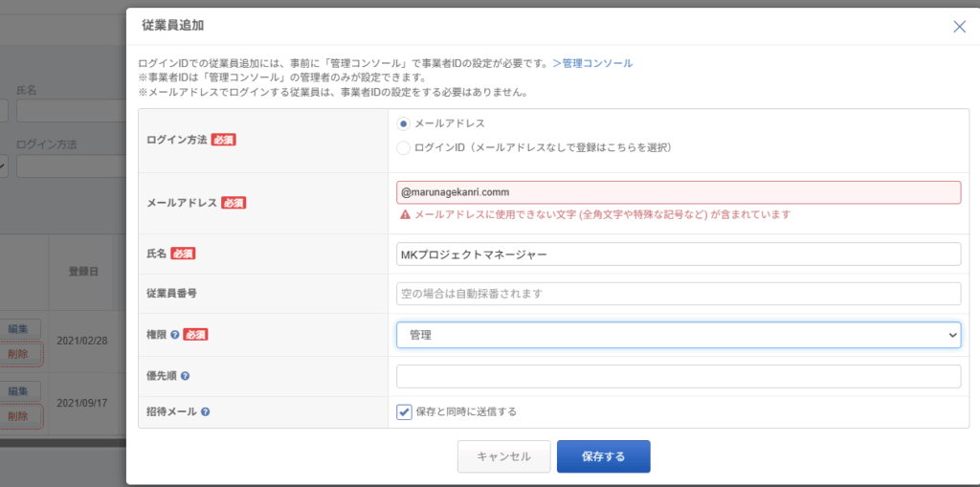Click the help icon next to 権限

[175, 335]
